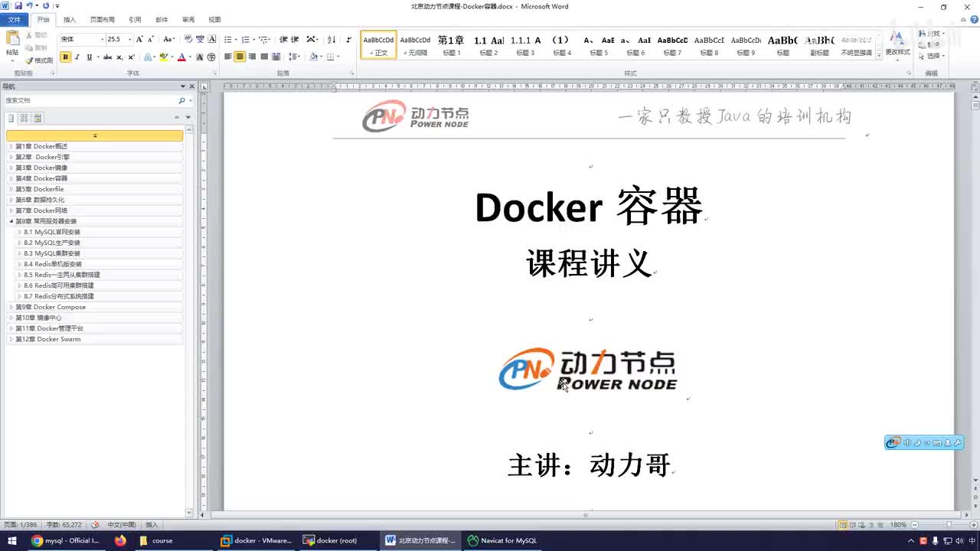Toggle Underline formatting
The image size is (980, 551).
[89, 57]
